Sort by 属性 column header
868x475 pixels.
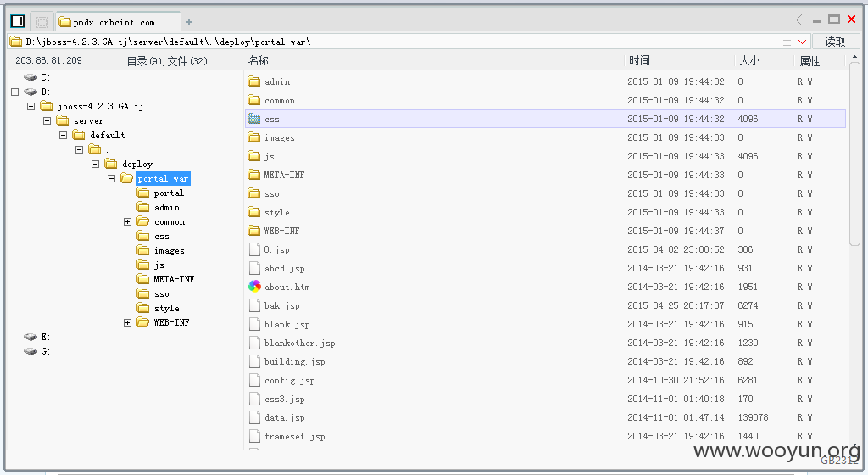coord(810,61)
